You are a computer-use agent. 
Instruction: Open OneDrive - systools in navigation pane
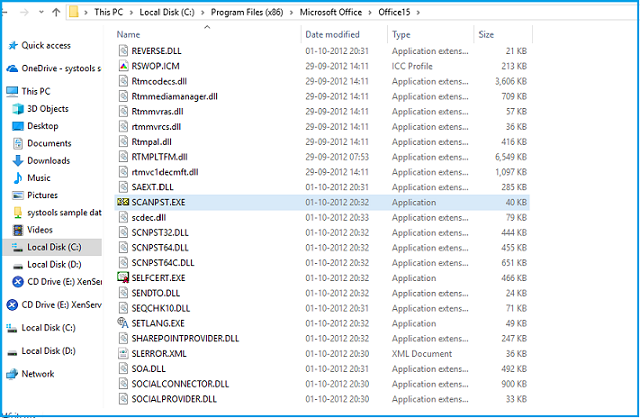61,68
